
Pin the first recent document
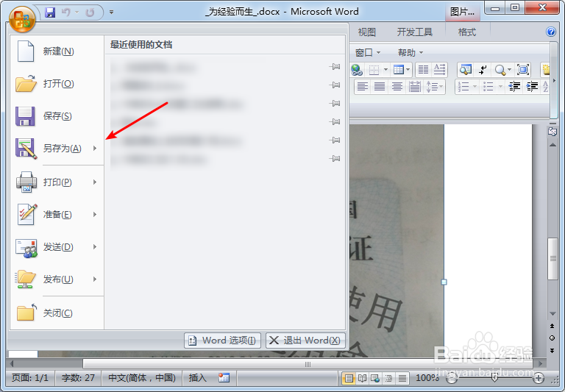coord(335,67)
